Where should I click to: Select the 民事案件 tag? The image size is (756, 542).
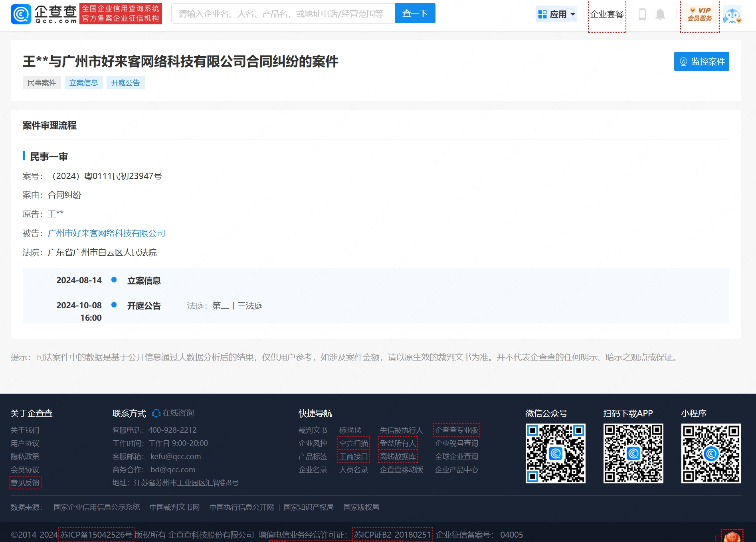point(42,83)
